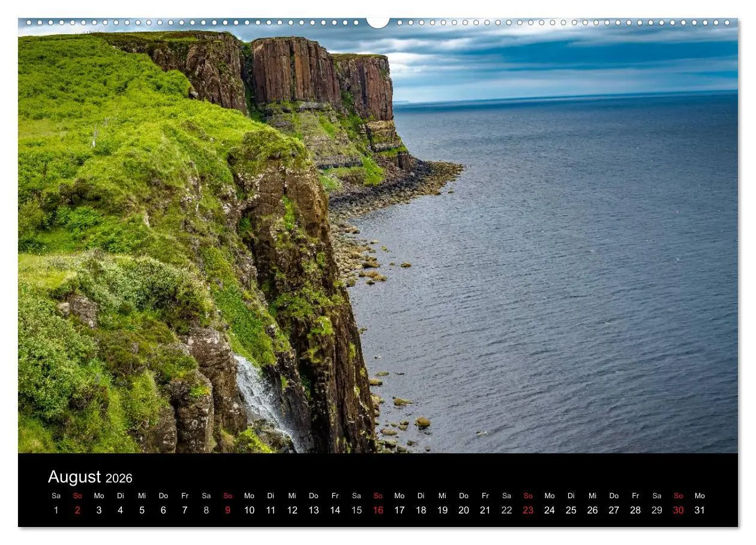Select Sunday date 9 in red
The image size is (756, 545).
227,510
